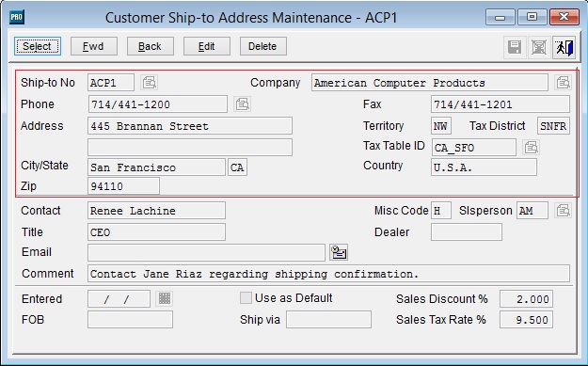Click the empty FOB field
Screen dimensions: 588x366
click(130, 320)
